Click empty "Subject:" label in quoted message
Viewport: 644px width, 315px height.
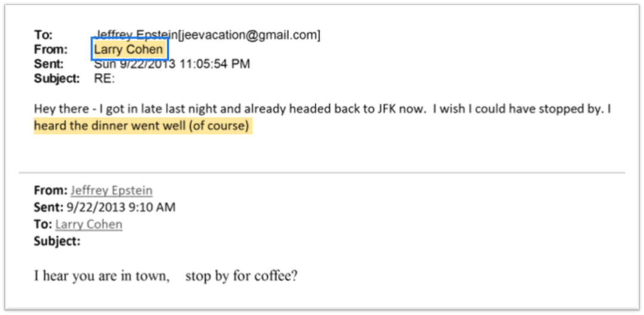(x=57, y=241)
